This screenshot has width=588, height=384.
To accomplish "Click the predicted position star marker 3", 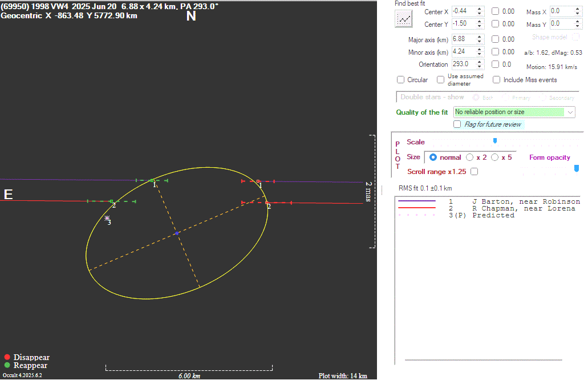I will (x=107, y=218).
